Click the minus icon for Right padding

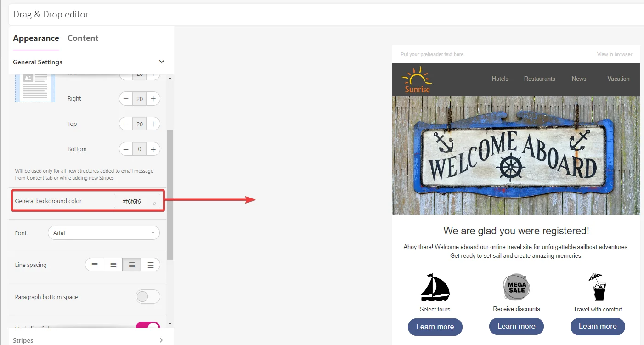coord(126,99)
